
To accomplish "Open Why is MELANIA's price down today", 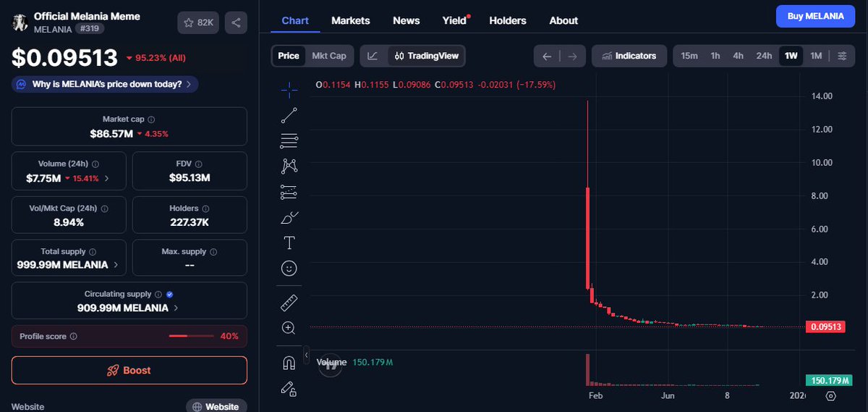I will click(x=105, y=84).
